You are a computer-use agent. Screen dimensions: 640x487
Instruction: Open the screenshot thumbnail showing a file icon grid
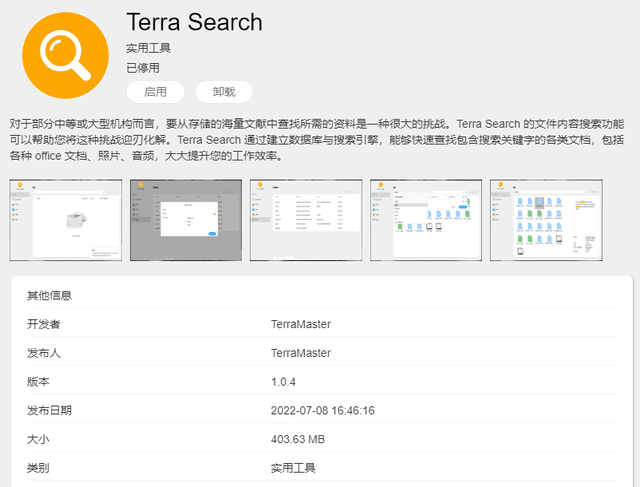tap(546, 220)
